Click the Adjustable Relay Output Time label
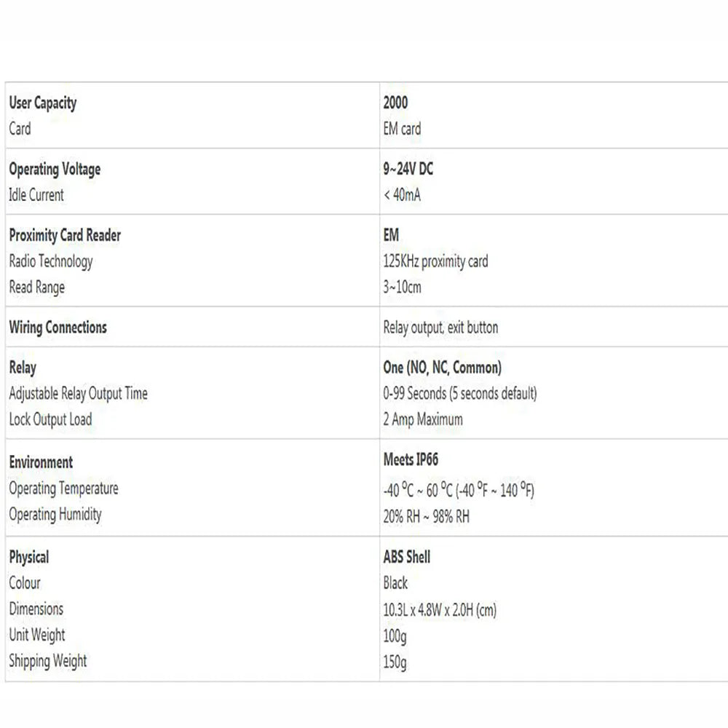Viewport: 728px width, 728px height. [78, 394]
